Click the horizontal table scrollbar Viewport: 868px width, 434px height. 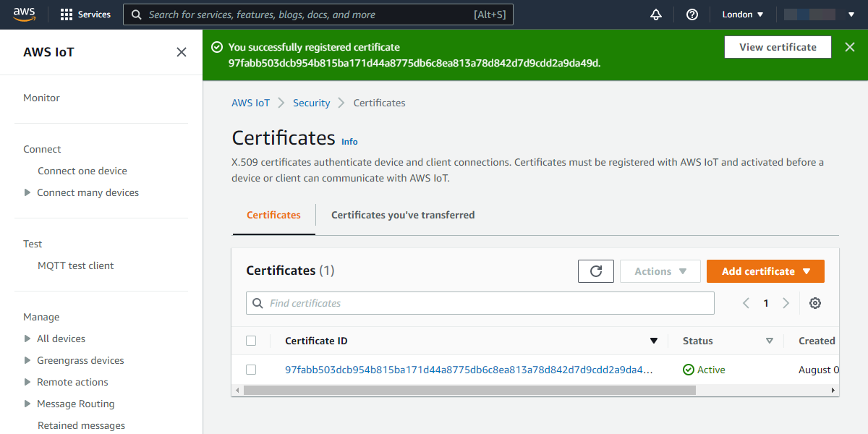(x=469, y=390)
